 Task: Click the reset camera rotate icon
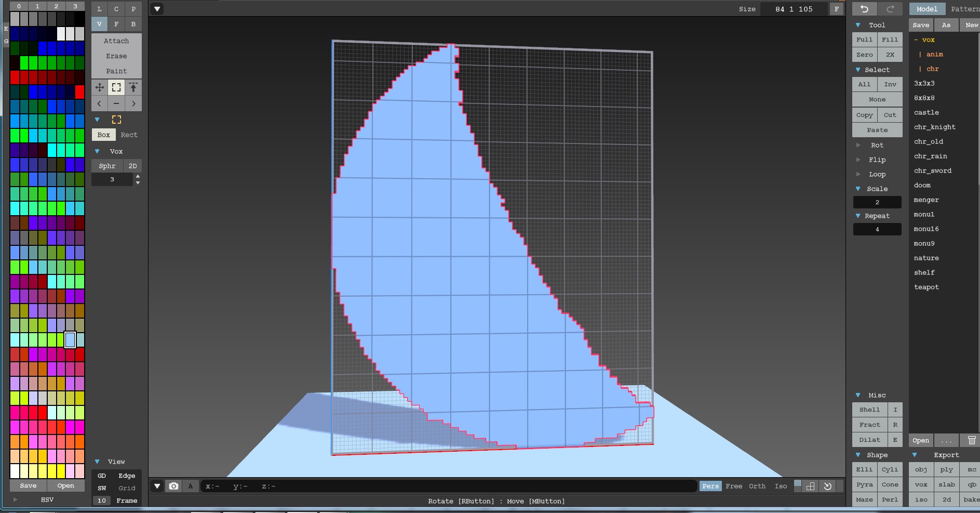(x=828, y=486)
